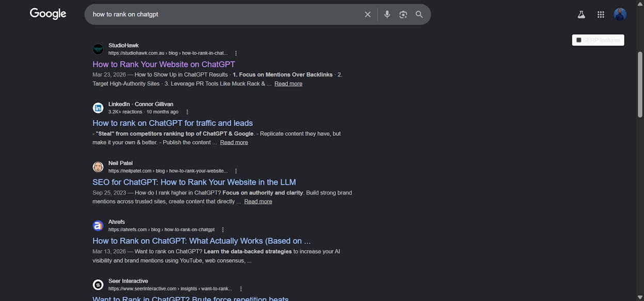Screen dimensions: 644x301
Task: Click the Ahrefs result favicon
Action: (98, 226)
